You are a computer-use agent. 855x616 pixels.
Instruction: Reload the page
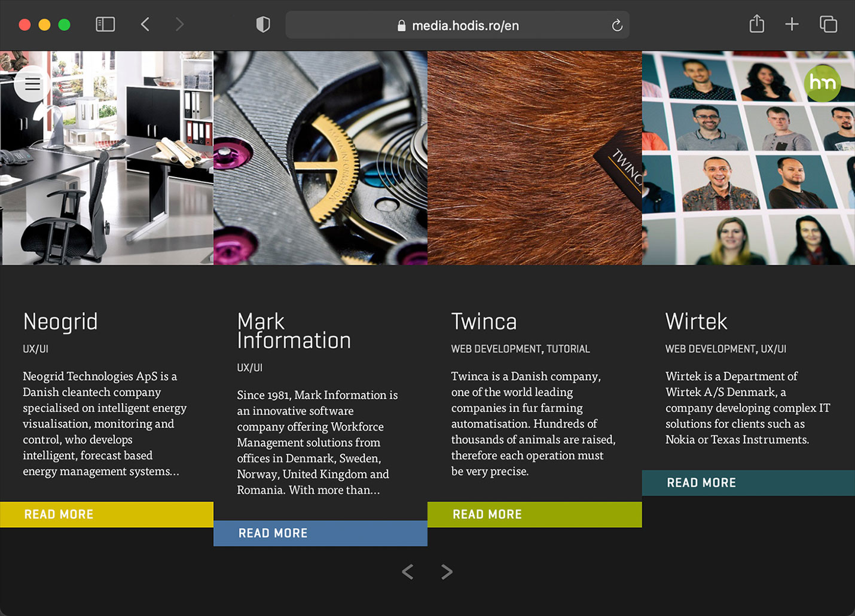[617, 25]
